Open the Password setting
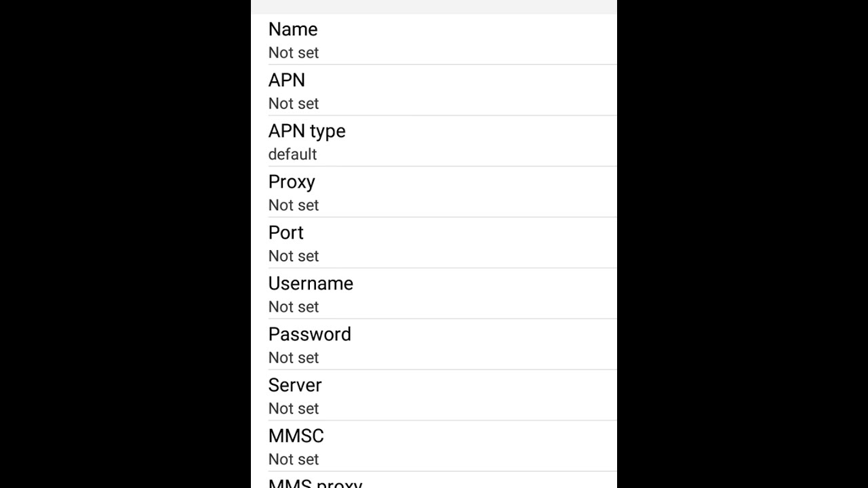The image size is (868, 488). (309, 334)
